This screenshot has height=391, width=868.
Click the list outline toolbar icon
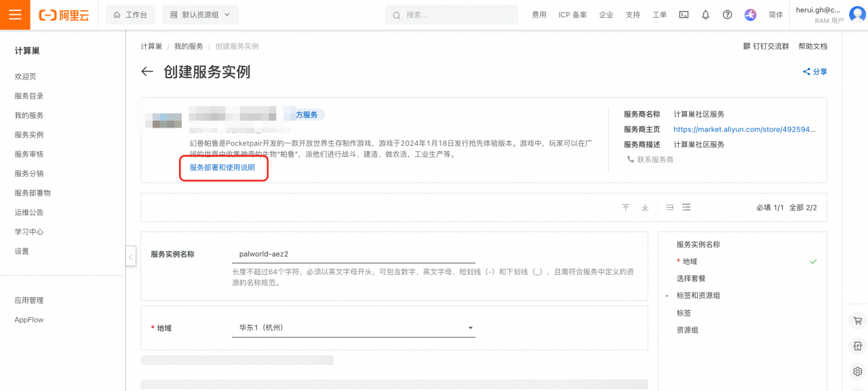pyautogui.click(x=687, y=207)
